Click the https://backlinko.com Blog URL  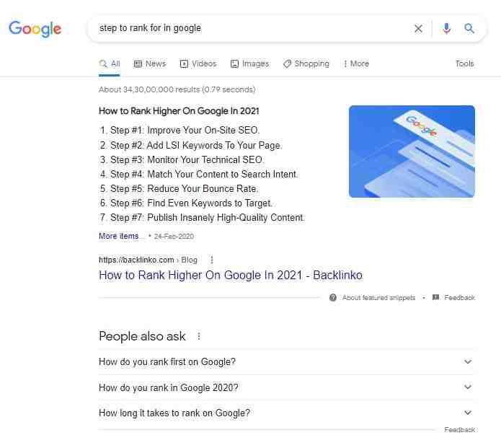click(x=148, y=260)
